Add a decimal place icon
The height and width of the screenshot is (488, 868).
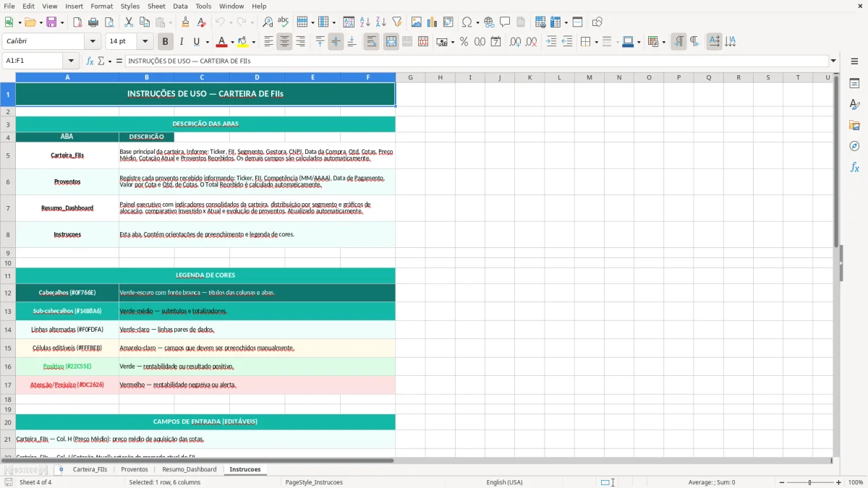click(x=515, y=42)
